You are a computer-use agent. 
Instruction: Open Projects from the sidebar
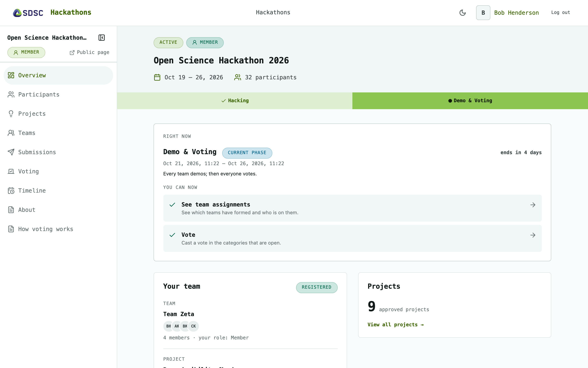[58, 114]
